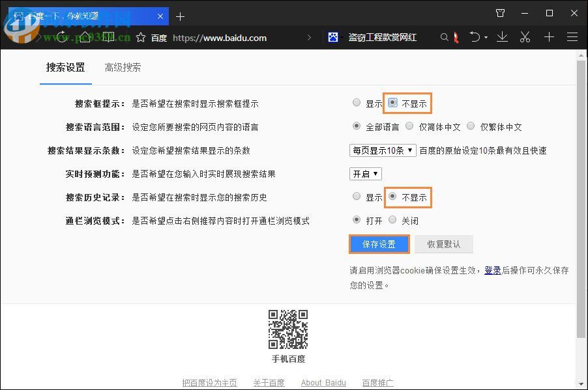Open the hamburger menu
This screenshot has height=390, width=588.
click(572, 37)
